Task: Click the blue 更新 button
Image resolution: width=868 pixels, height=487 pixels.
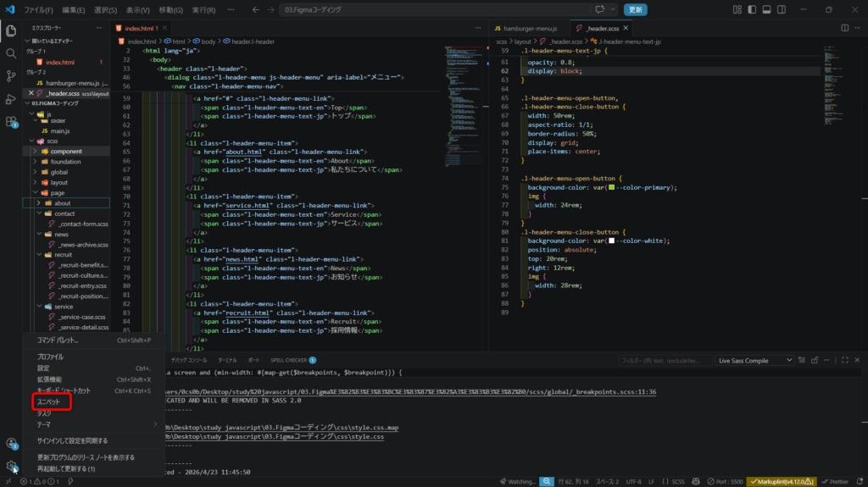Action: 635,10
